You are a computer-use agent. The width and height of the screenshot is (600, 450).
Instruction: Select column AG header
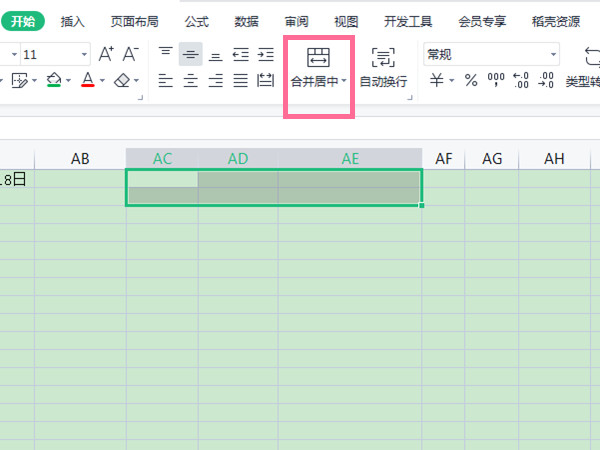tap(492, 159)
